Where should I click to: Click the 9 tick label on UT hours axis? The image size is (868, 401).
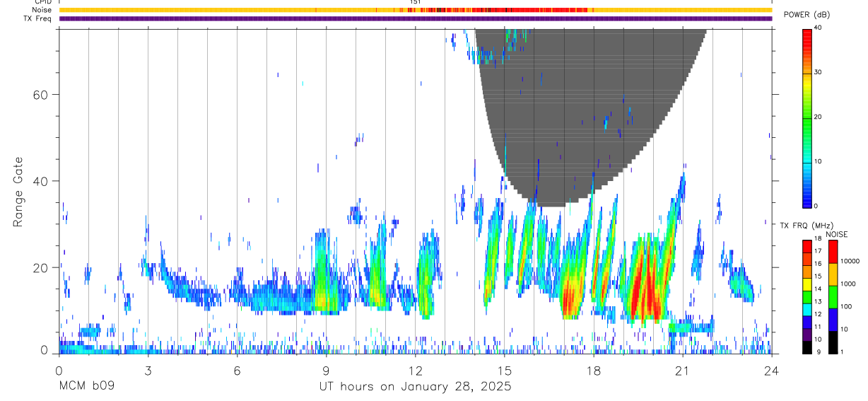[x=326, y=370]
